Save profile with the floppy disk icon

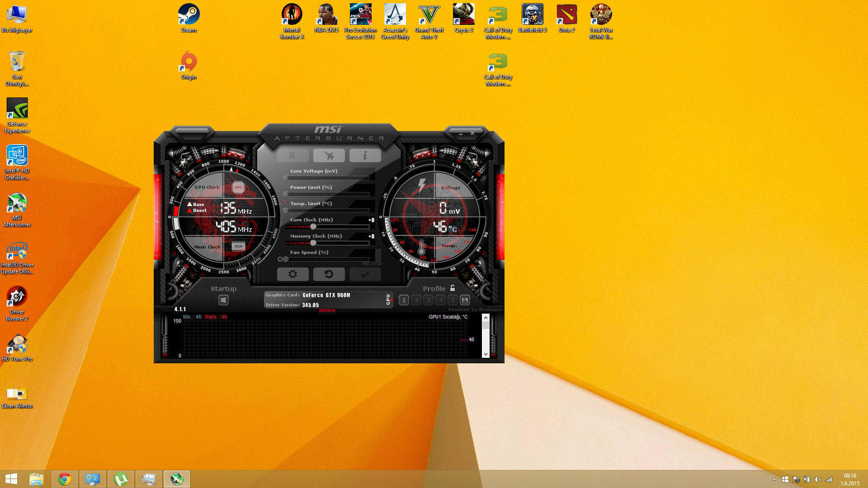465,300
